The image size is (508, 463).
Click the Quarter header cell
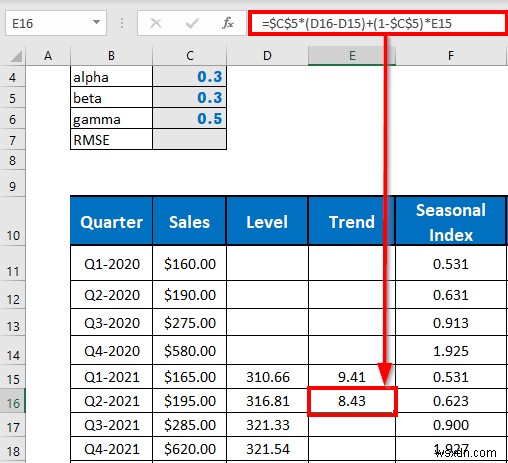[111, 221]
